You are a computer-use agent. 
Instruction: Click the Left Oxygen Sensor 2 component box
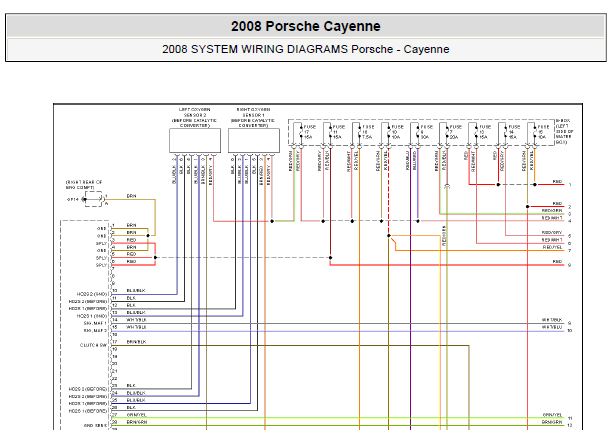(195, 141)
